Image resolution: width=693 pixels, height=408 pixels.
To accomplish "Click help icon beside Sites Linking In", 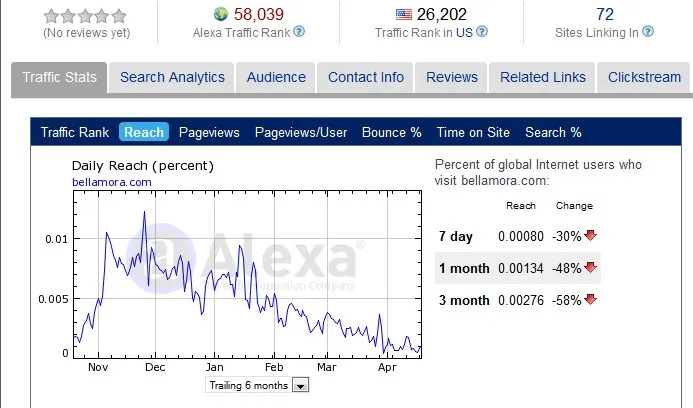I will [x=648, y=32].
